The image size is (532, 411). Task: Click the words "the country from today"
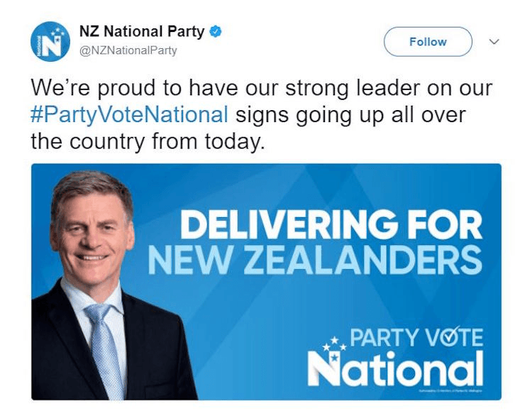[148, 141]
